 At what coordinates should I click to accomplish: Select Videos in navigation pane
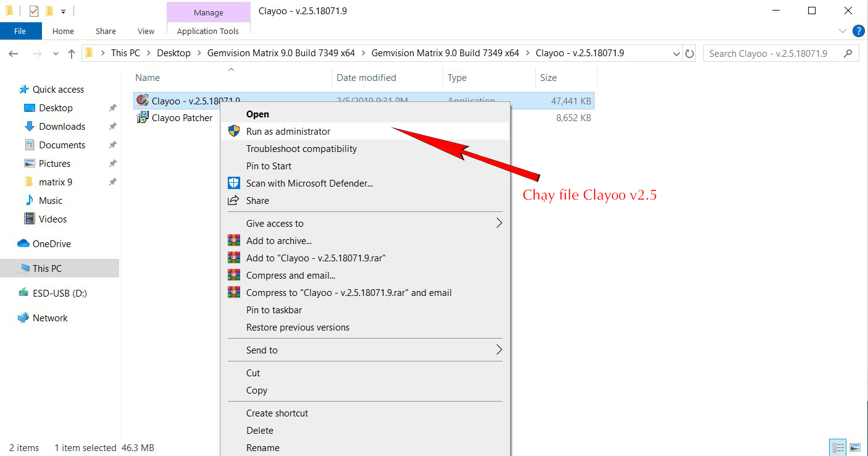click(x=52, y=219)
